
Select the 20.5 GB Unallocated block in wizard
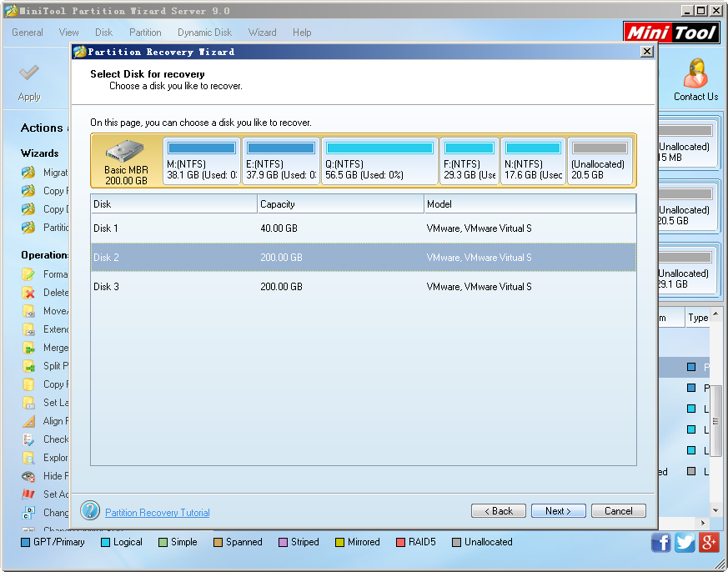click(600, 161)
